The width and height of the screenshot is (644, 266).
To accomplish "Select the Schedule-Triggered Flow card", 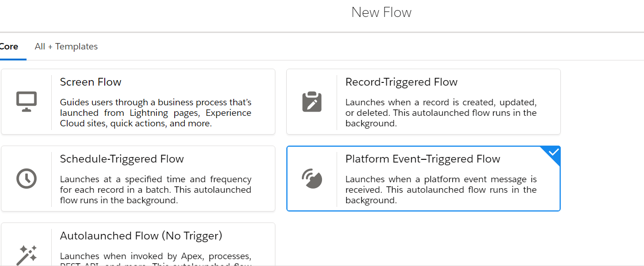I will 137,179.
